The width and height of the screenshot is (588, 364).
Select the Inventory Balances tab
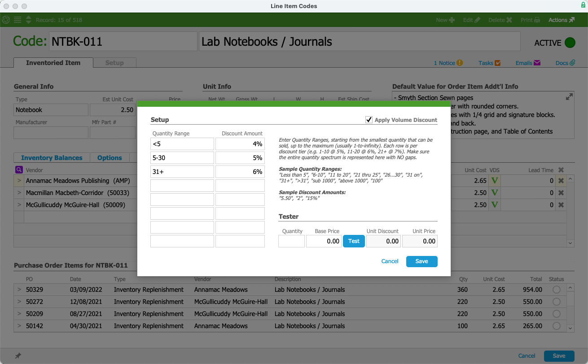point(52,158)
